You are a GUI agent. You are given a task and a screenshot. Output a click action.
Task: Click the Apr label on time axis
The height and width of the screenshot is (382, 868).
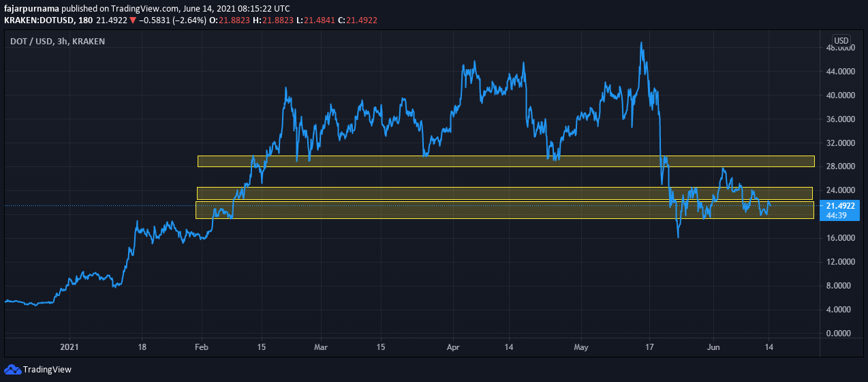(452, 347)
